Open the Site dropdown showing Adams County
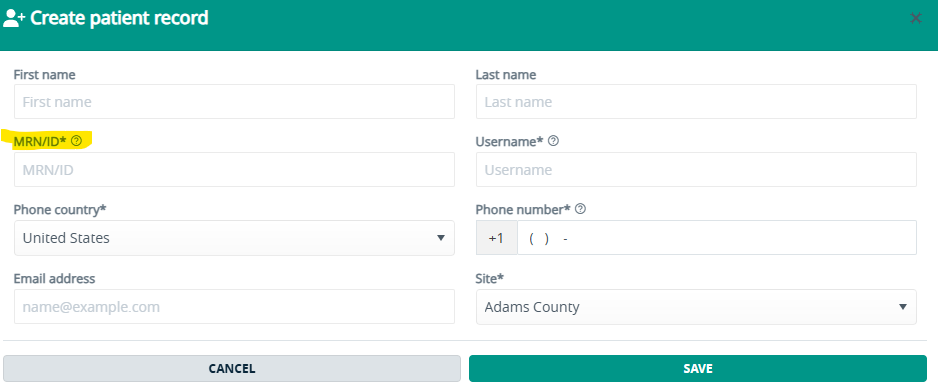Viewport: 938px width, 392px height. [x=696, y=307]
